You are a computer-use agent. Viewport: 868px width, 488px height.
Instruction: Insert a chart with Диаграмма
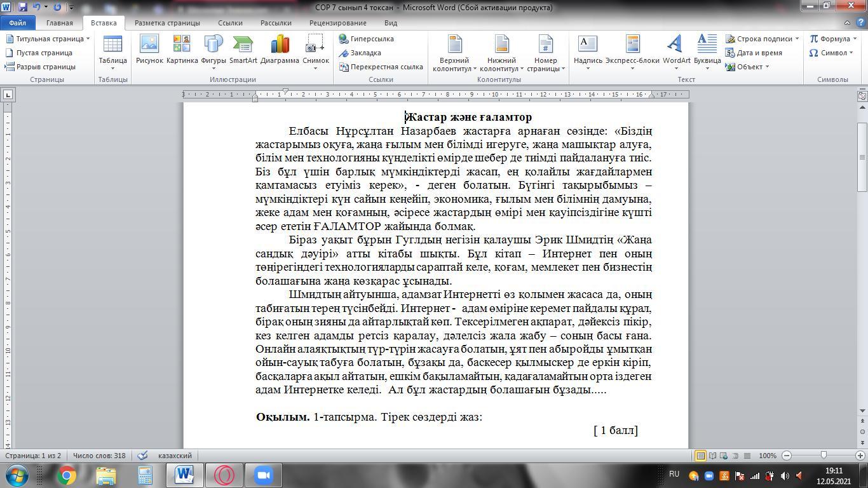[x=280, y=50]
